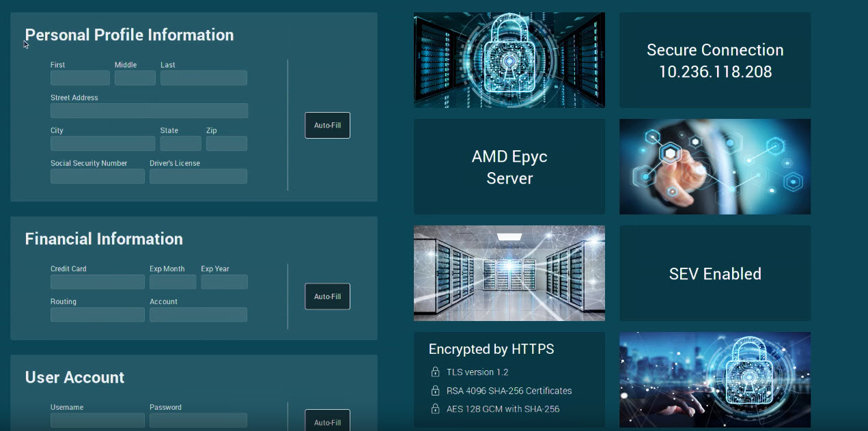Open the white data center aisle image
This screenshot has width=868, height=431.
pyautogui.click(x=509, y=273)
